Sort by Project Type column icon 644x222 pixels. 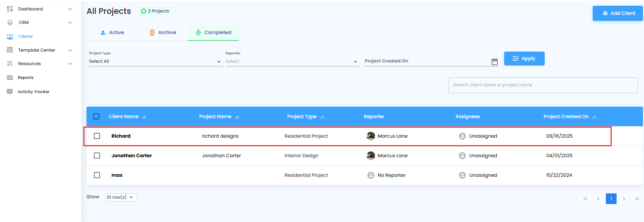(322, 117)
